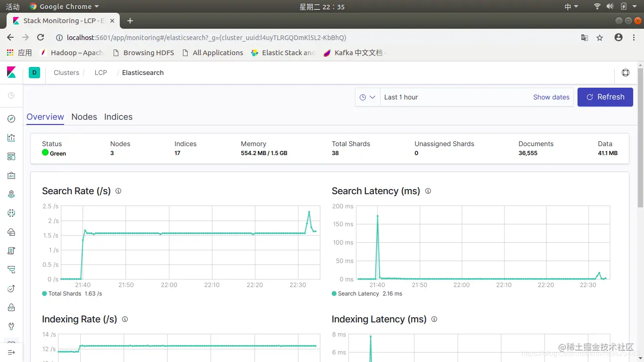Switch to the Indices tab
Screen dimensions: 644x362
[x=118, y=117]
